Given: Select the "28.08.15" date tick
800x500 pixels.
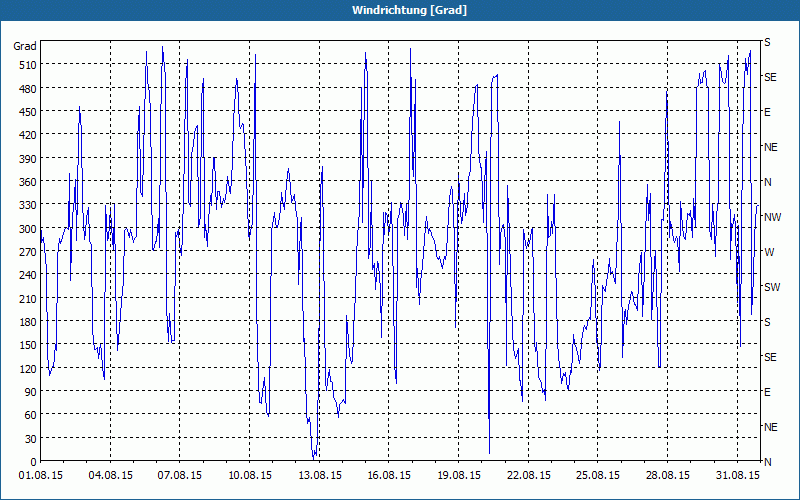Looking at the screenshot, I should [x=668, y=475].
